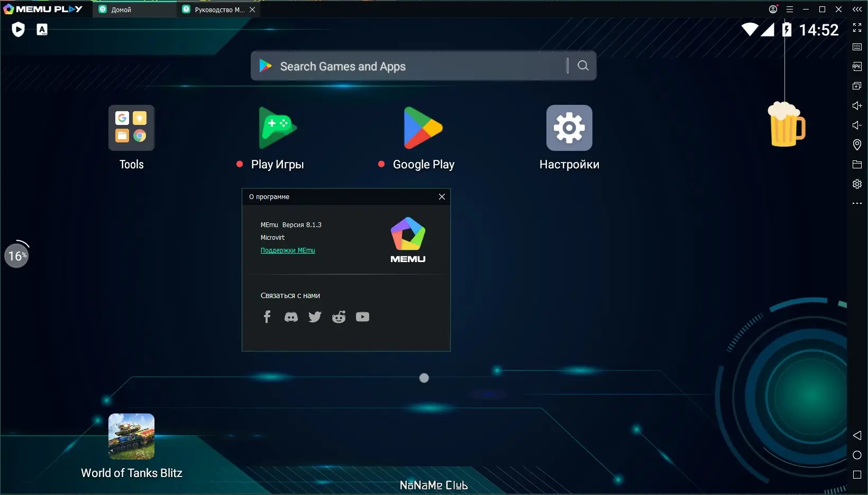Image resolution: width=868 pixels, height=495 pixels.
Task: Collapse the sidebar with triple chevron
Action: tap(857, 9)
